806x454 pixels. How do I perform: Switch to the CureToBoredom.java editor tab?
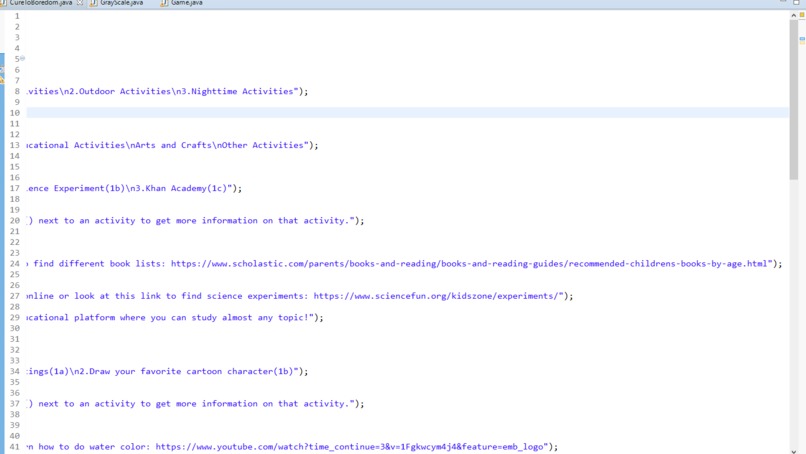pos(40,3)
